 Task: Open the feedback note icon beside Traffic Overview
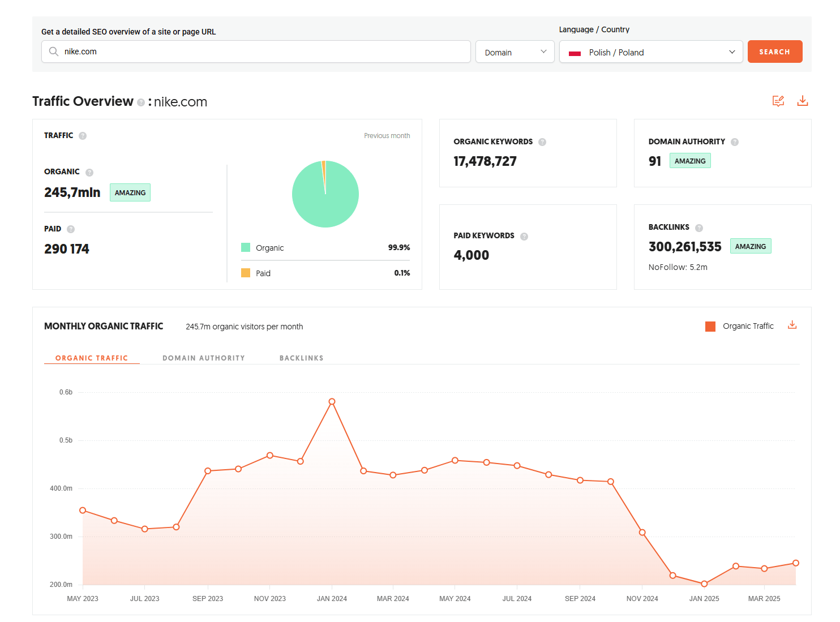click(778, 101)
